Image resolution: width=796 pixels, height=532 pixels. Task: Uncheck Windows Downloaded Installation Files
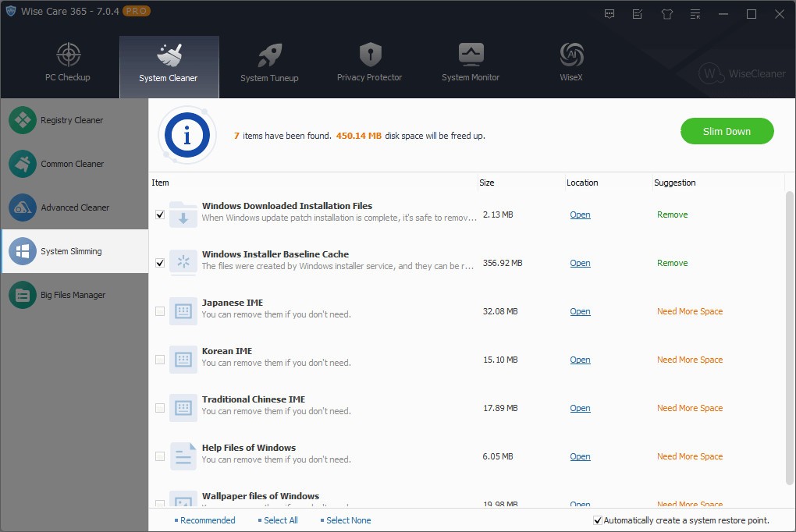pos(160,215)
